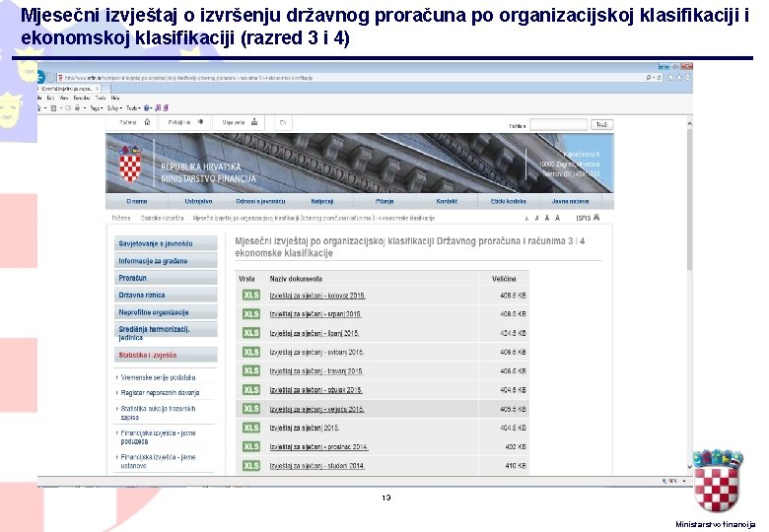Screen dimensions: 769x532
Task: Open Savjetovanje s javnošću sidebar link
Action: click(166, 243)
